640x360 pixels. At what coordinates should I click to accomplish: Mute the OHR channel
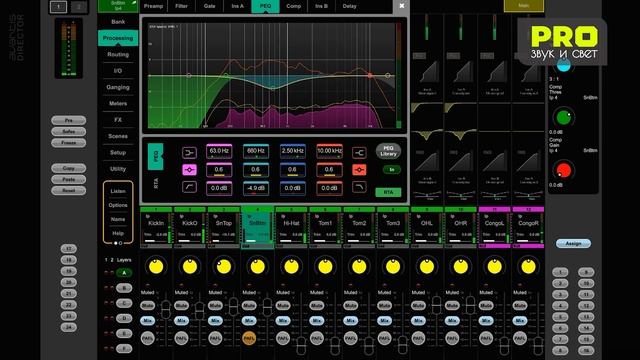click(452, 305)
